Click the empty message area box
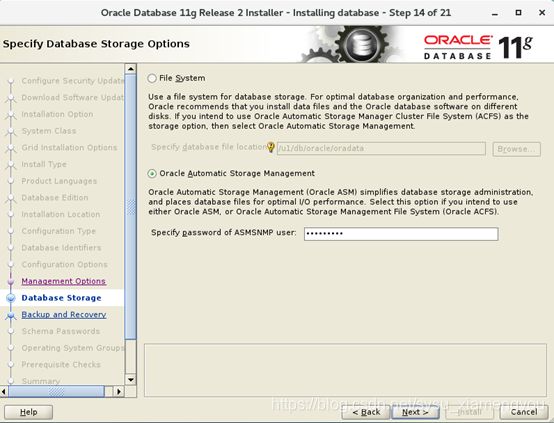 click(345, 370)
